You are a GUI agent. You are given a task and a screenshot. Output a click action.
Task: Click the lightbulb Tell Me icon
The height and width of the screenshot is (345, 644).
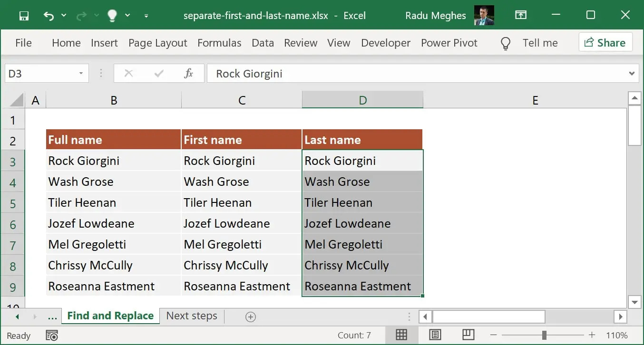point(112,15)
